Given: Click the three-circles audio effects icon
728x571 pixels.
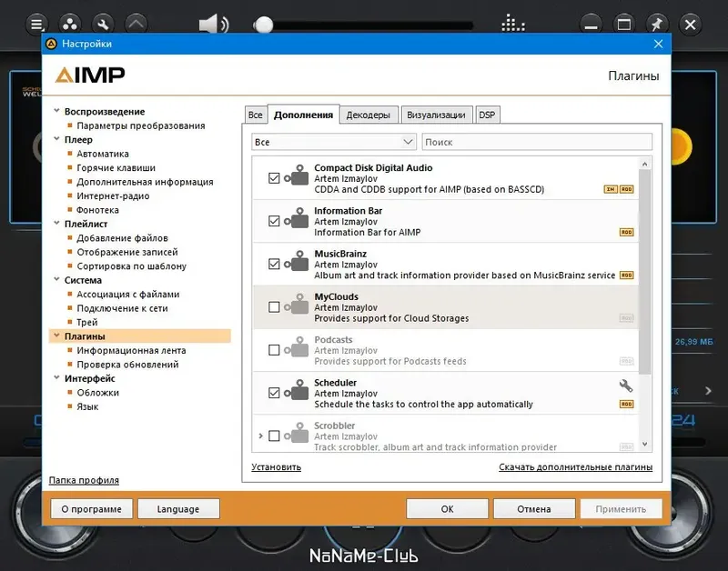Looking at the screenshot, I should [x=70, y=25].
